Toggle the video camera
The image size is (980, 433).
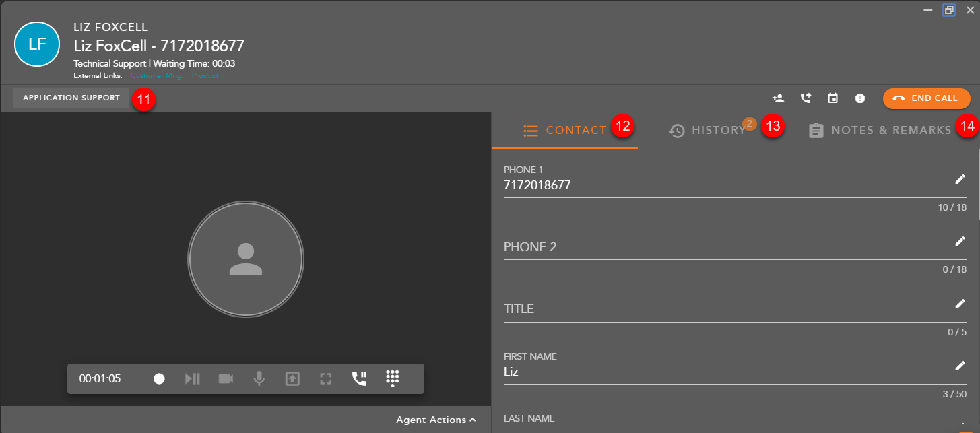tap(226, 378)
